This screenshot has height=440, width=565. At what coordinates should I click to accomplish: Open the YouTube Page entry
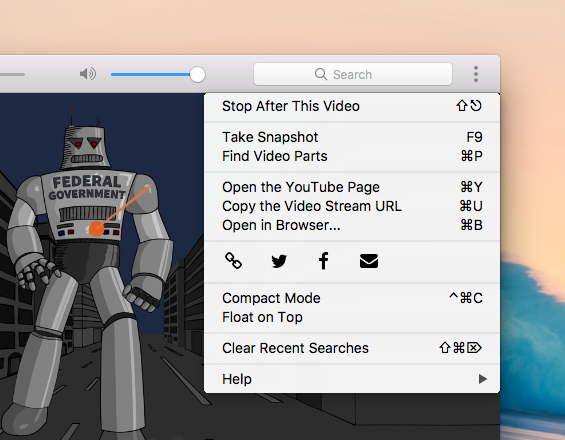pyautogui.click(x=352, y=187)
